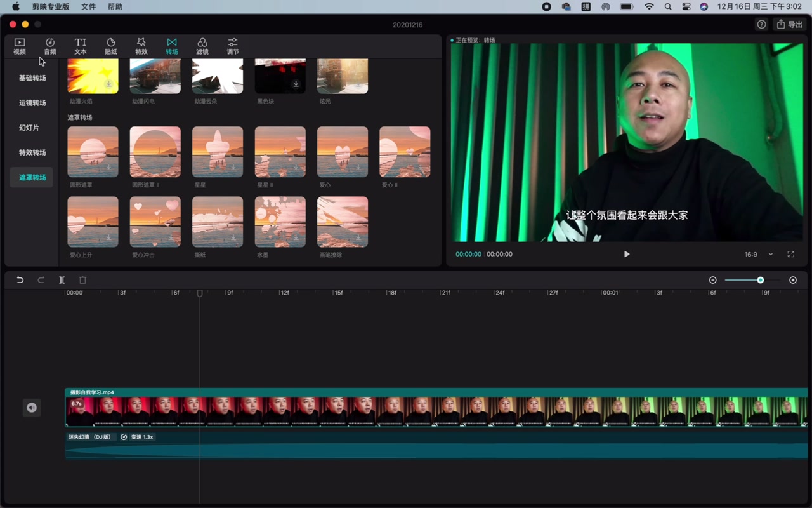812x508 pixels.
Task: Select the 幻灯片 category
Action: [29, 128]
